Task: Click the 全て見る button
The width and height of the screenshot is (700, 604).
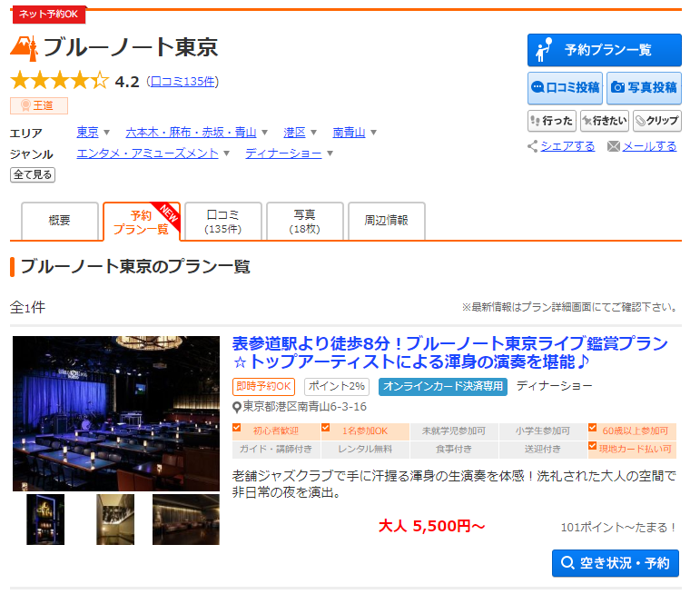Action: click(x=32, y=174)
